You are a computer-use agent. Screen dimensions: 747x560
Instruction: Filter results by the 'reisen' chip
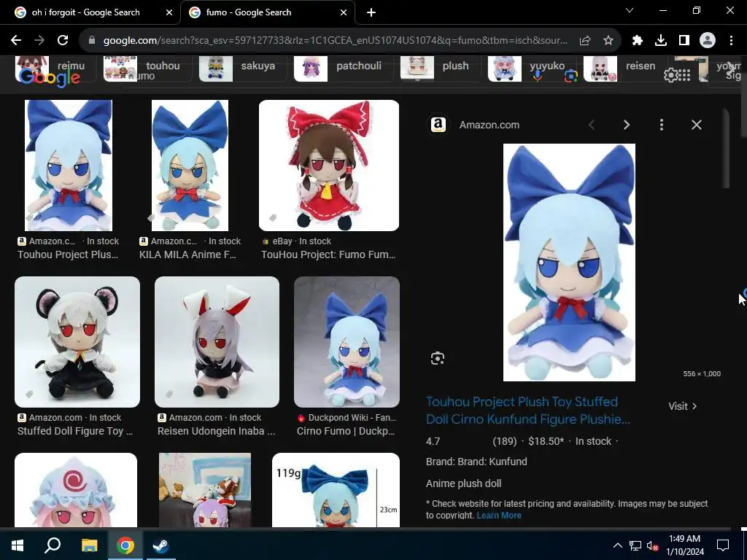tap(623, 68)
